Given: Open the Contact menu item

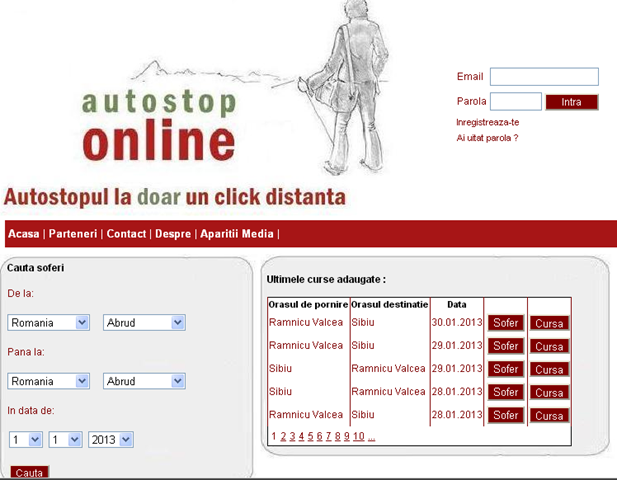Looking at the screenshot, I should [126, 234].
